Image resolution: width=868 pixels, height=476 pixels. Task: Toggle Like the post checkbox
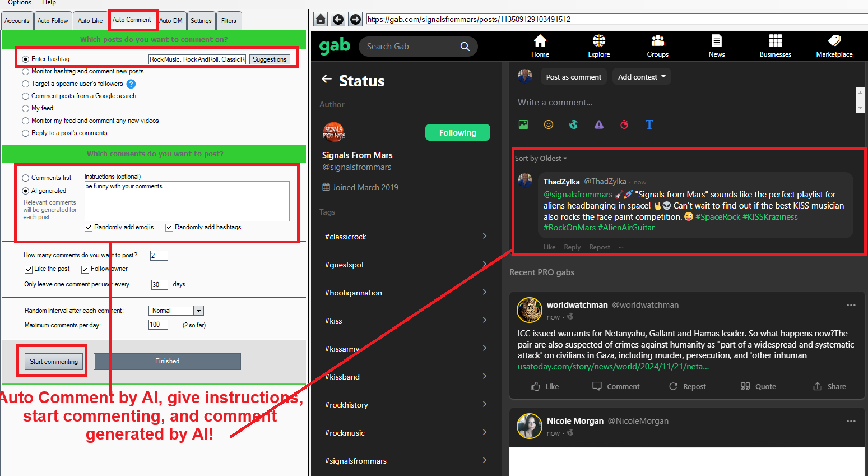(x=29, y=269)
